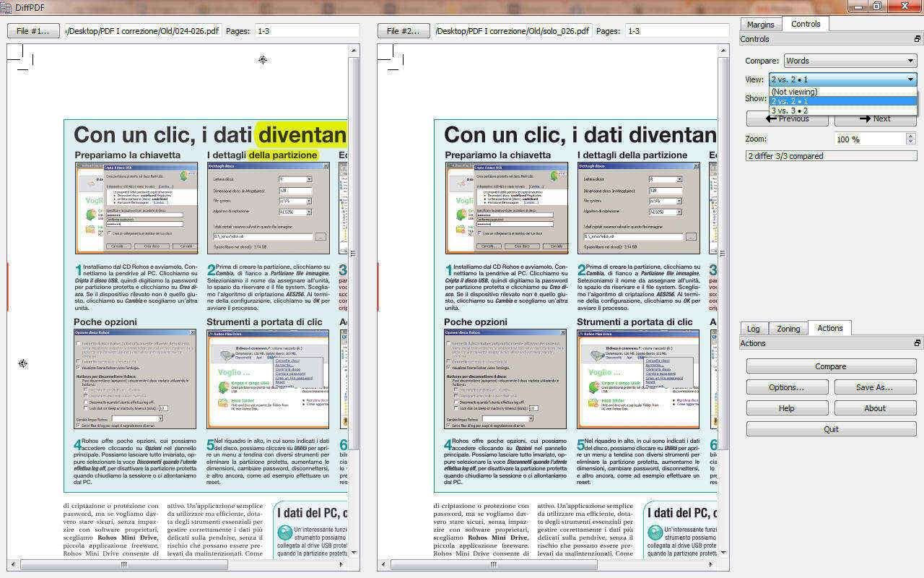Open the Zoning tab
Viewport: 924px width, 578px height.
(x=788, y=329)
